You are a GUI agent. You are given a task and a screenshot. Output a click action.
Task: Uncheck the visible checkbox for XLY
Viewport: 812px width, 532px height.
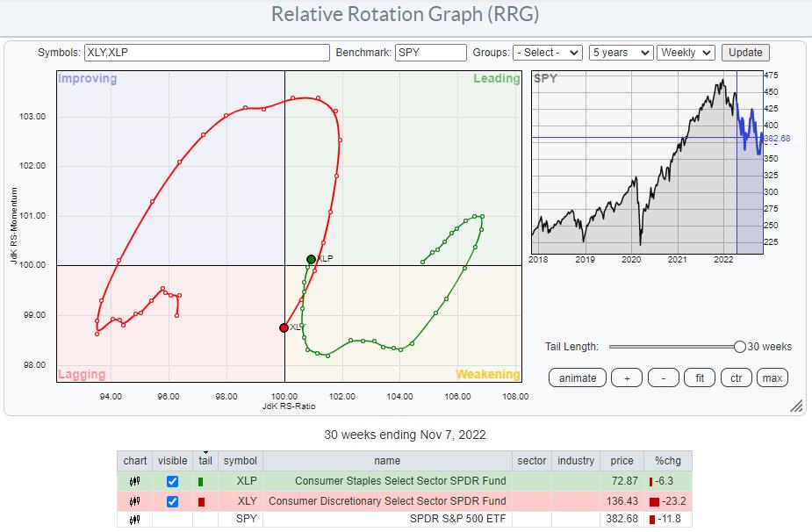(x=172, y=501)
